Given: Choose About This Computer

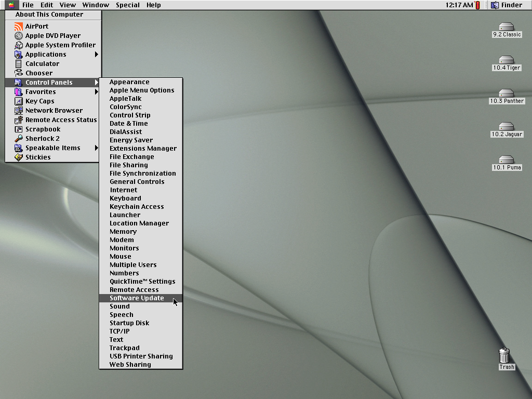Looking at the screenshot, I should point(54,15).
